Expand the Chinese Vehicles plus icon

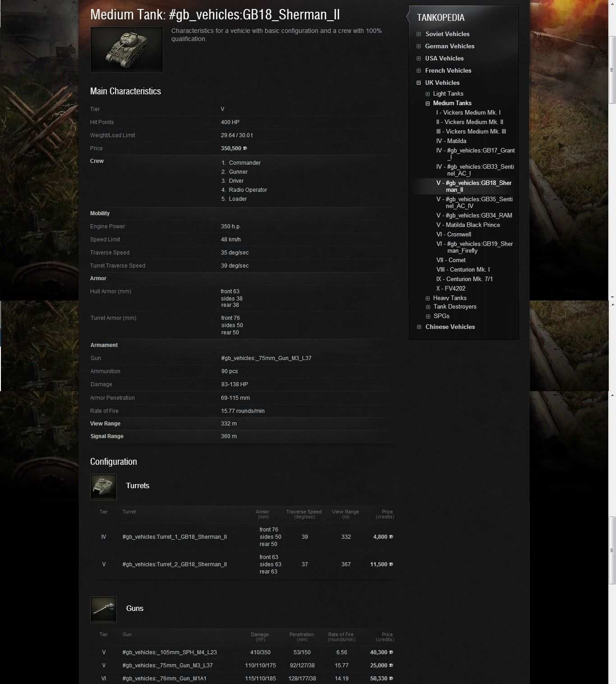pyautogui.click(x=419, y=327)
